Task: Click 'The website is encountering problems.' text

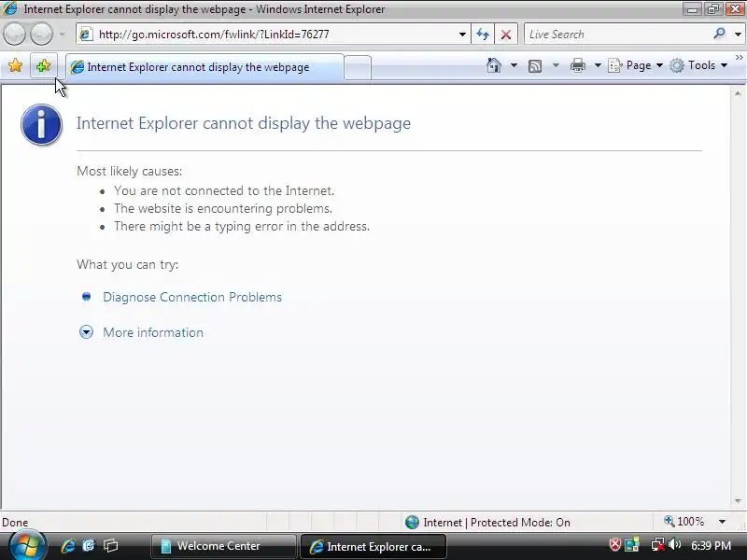Action: [223, 208]
